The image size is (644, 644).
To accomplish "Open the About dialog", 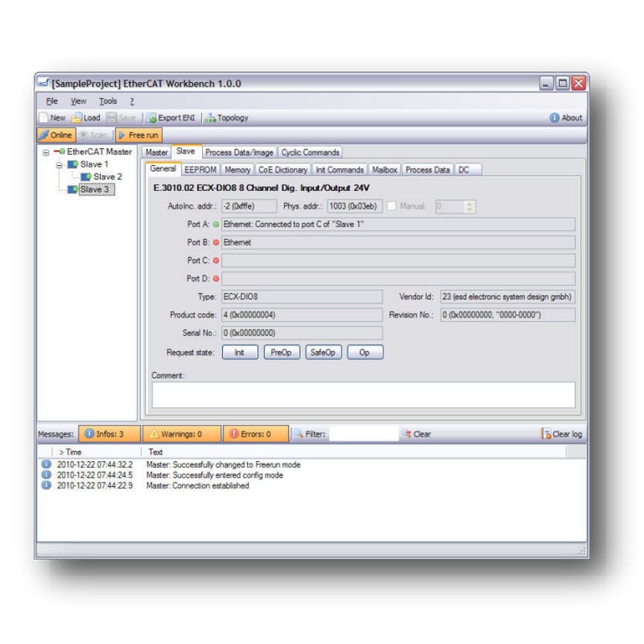I will click(566, 117).
